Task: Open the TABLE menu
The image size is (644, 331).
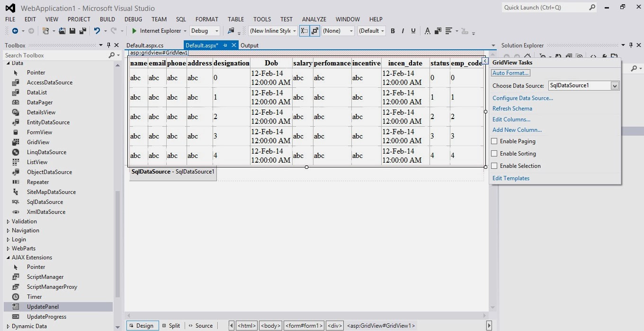Action: (x=236, y=19)
